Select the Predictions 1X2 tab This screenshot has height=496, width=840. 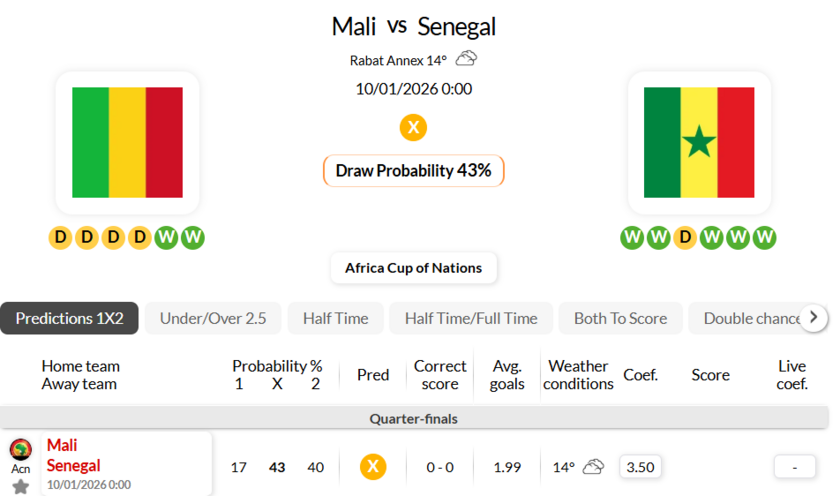(69, 318)
